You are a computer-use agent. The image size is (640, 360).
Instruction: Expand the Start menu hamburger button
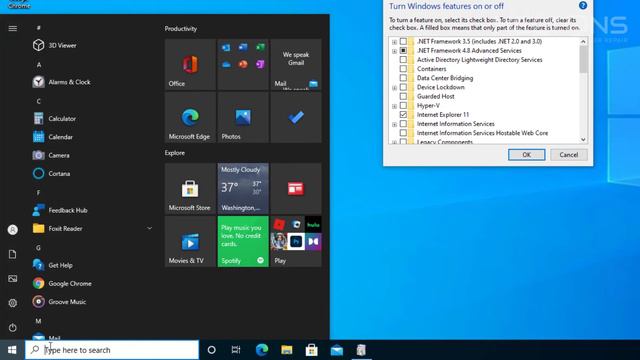13,28
